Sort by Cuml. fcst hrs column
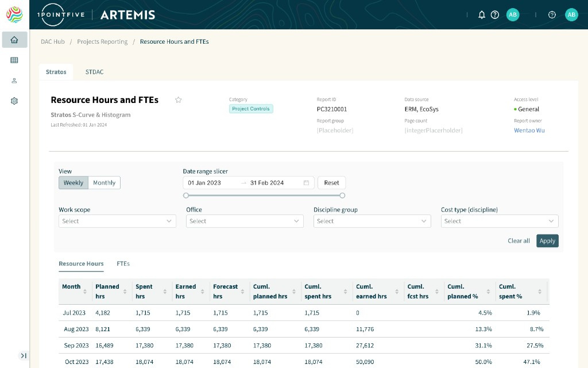The height and width of the screenshot is (368, 588). click(x=437, y=292)
